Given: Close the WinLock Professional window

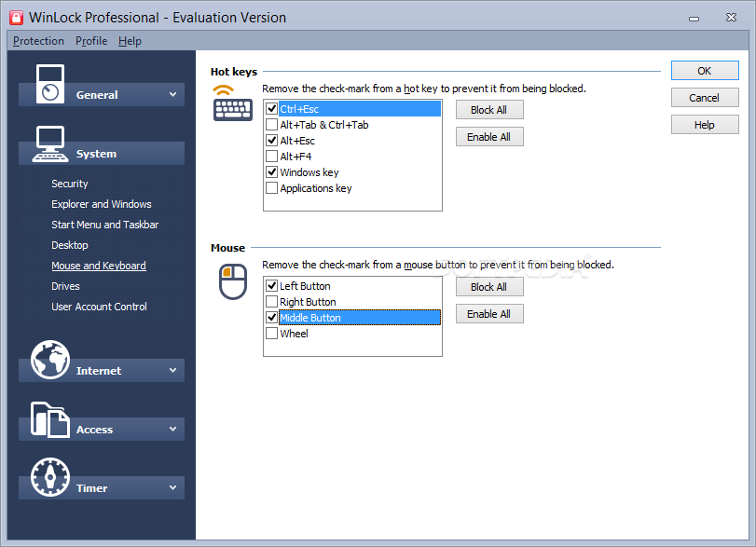Looking at the screenshot, I should [x=731, y=18].
